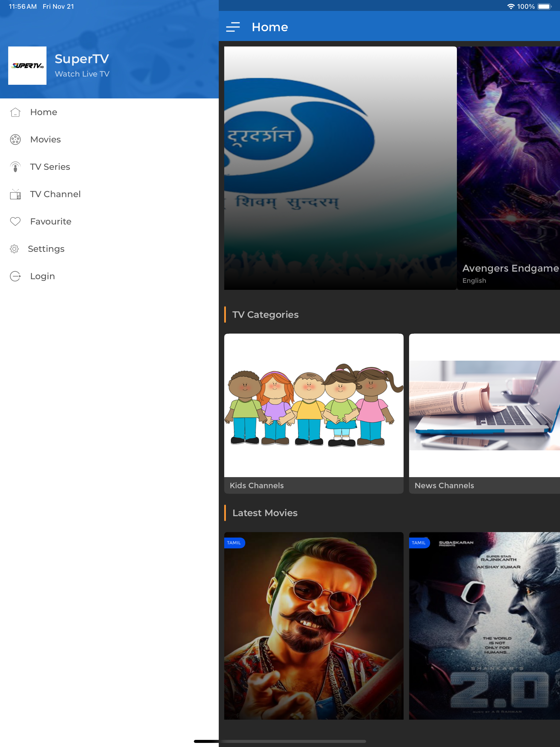Image resolution: width=560 pixels, height=747 pixels.
Task: Tap the Fri Nov 21 date
Action: coord(58,6)
